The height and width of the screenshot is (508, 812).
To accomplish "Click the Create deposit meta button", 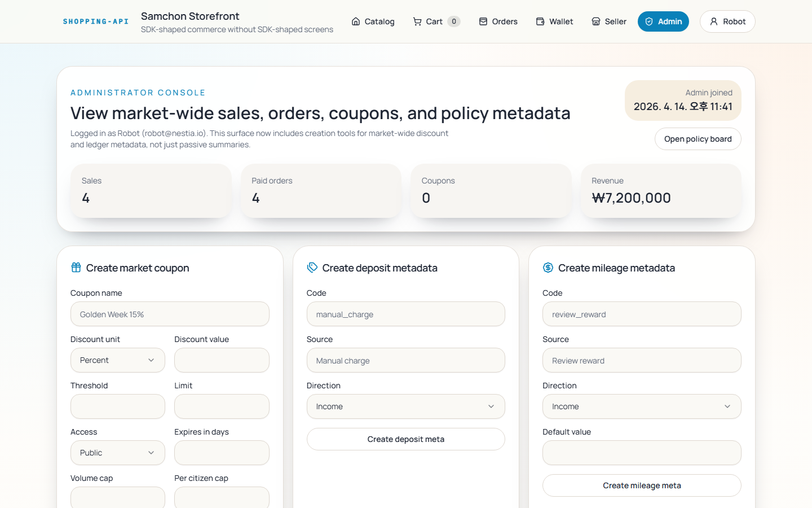I will pyautogui.click(x=405, y=439).
